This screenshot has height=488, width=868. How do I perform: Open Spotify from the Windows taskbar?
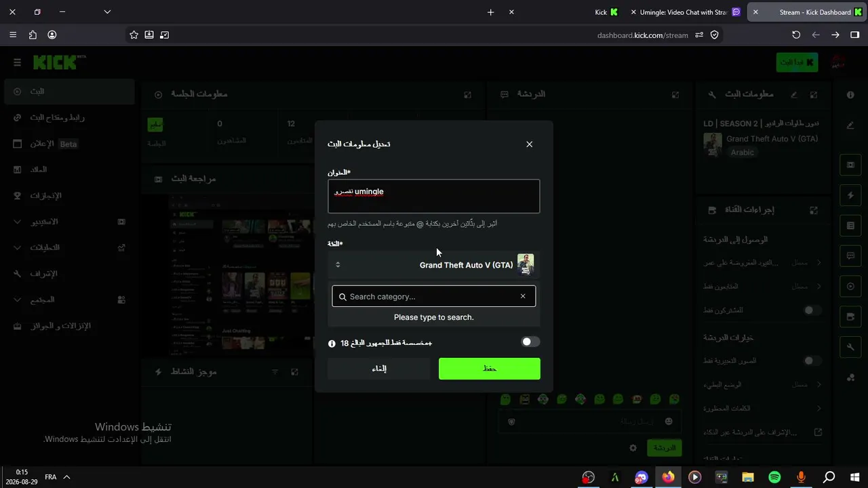(x=774, y=477)
